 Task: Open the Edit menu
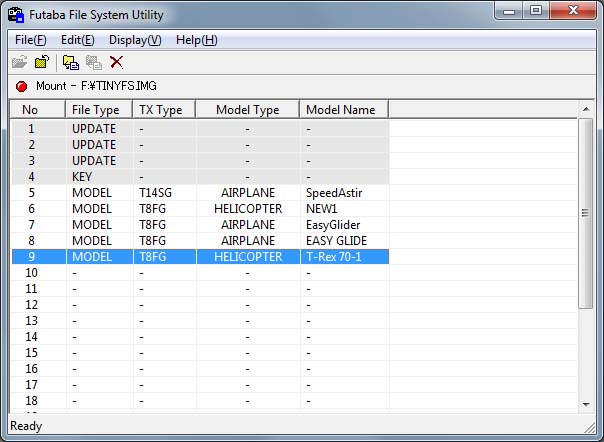click(x=77, y=40)
